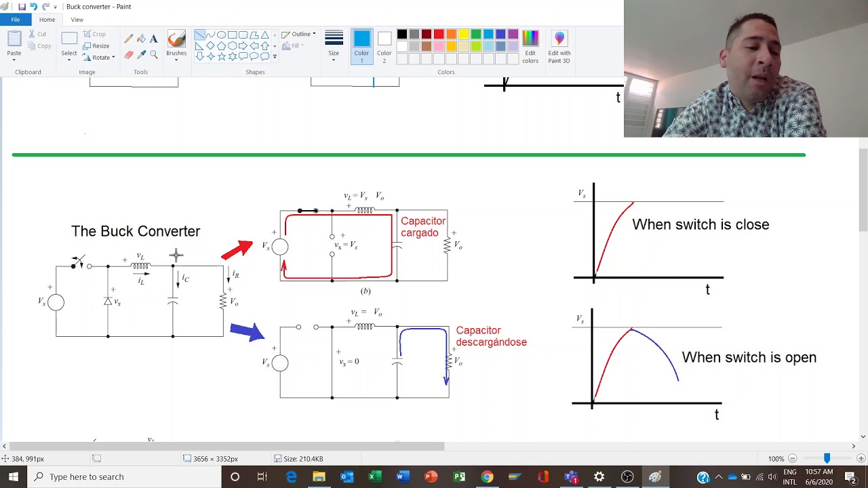The width and height of the screenshot is (868, 488).
Task: Open the Customize Quick Access Toolbar dropdown
Action: coord(56,7)
